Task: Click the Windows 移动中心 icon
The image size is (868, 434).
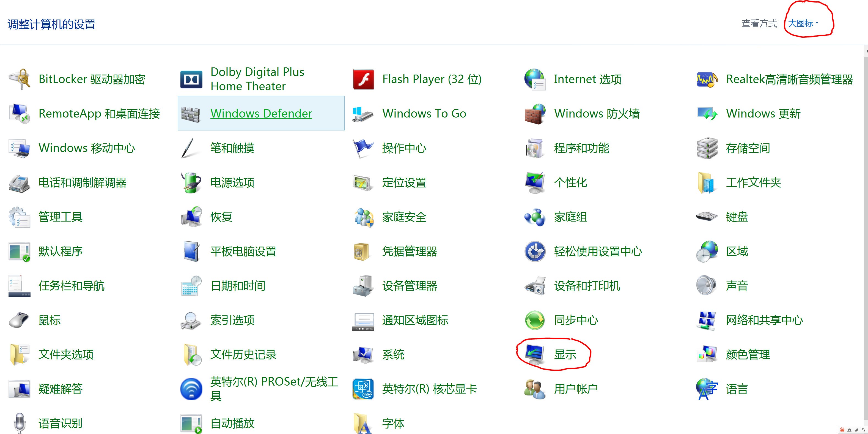Action: tap(19, 148)
